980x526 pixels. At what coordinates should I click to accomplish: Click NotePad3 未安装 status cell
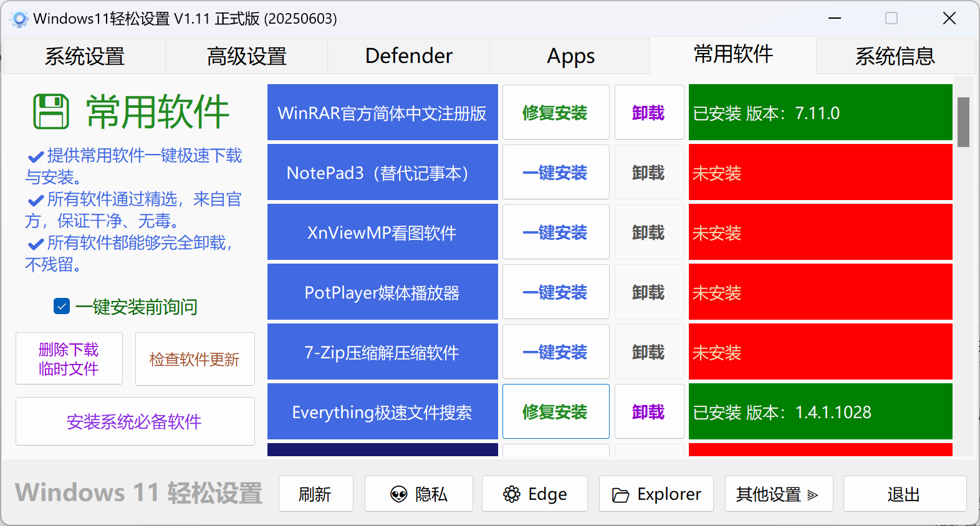click(x=820, y=172)
